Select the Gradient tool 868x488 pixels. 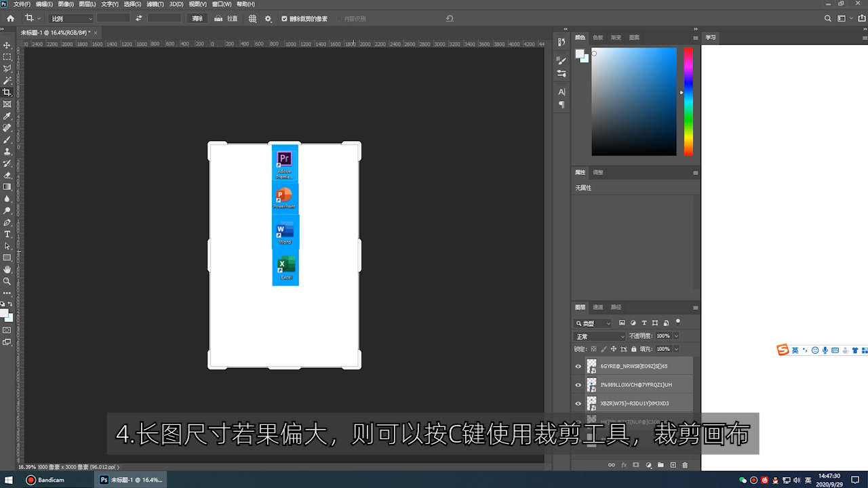(7, 186)
